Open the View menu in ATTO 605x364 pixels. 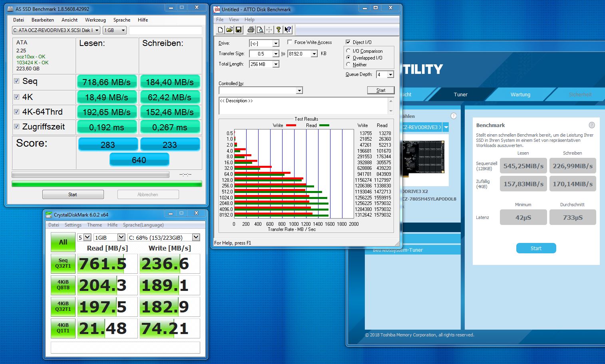point(234,19)
